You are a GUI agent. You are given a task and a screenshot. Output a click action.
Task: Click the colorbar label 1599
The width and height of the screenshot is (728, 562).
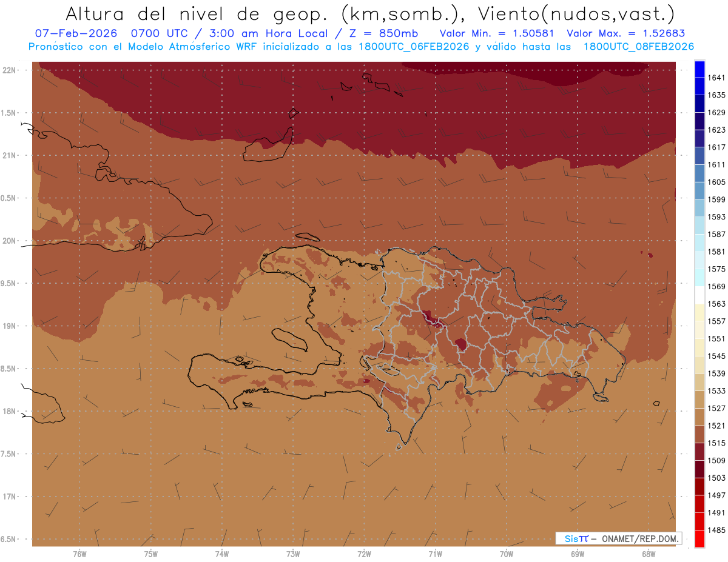[x=716, y=199]
